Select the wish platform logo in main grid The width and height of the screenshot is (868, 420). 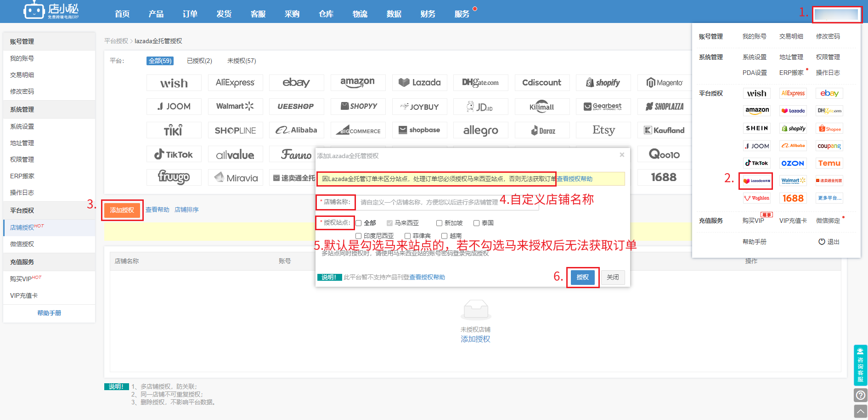click(x=174, y=83)
